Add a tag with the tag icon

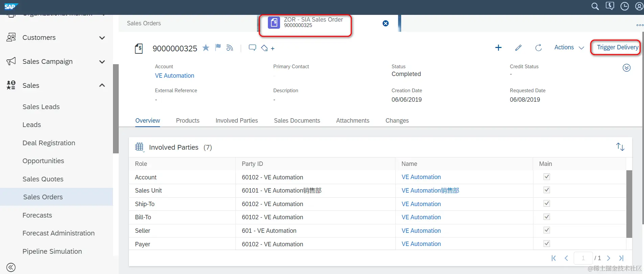pyautogui.click(x=264, y=48)
